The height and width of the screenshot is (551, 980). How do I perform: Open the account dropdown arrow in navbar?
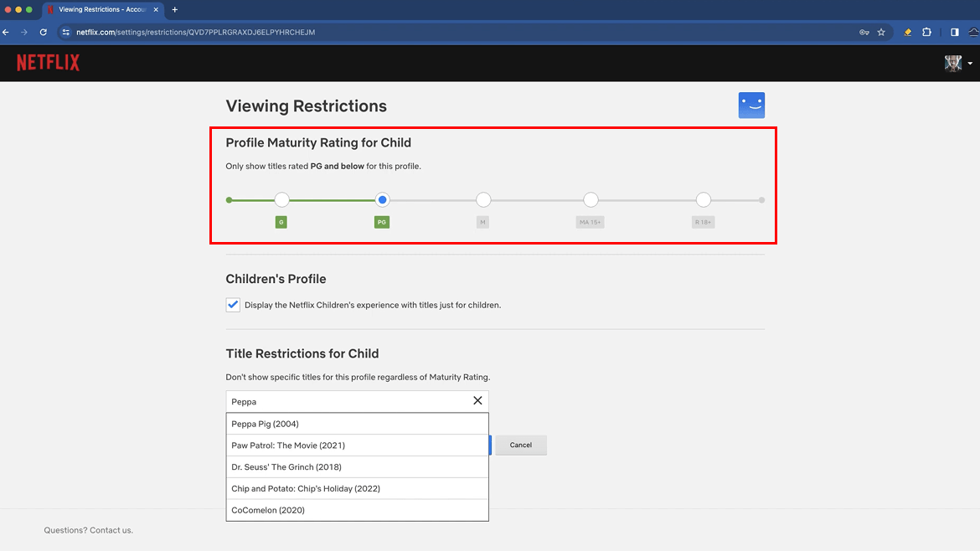pyautogui.click(x=969, y=63)
